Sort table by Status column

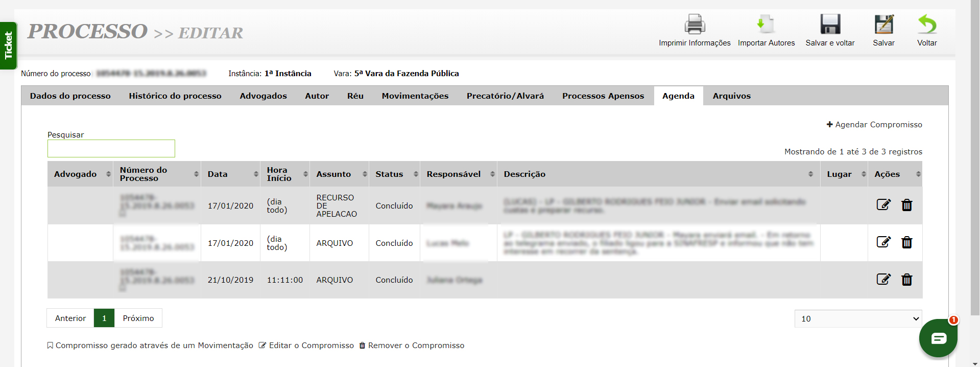394,174
